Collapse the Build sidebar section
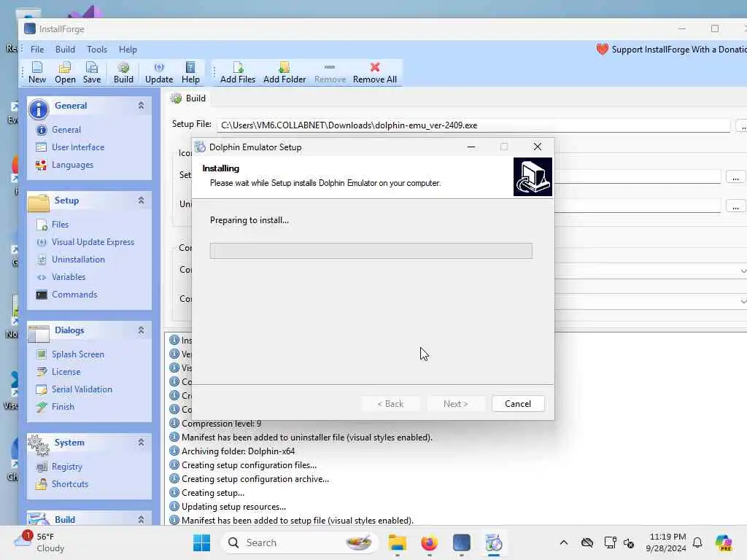The image size is (747, 560). (141, 519)
